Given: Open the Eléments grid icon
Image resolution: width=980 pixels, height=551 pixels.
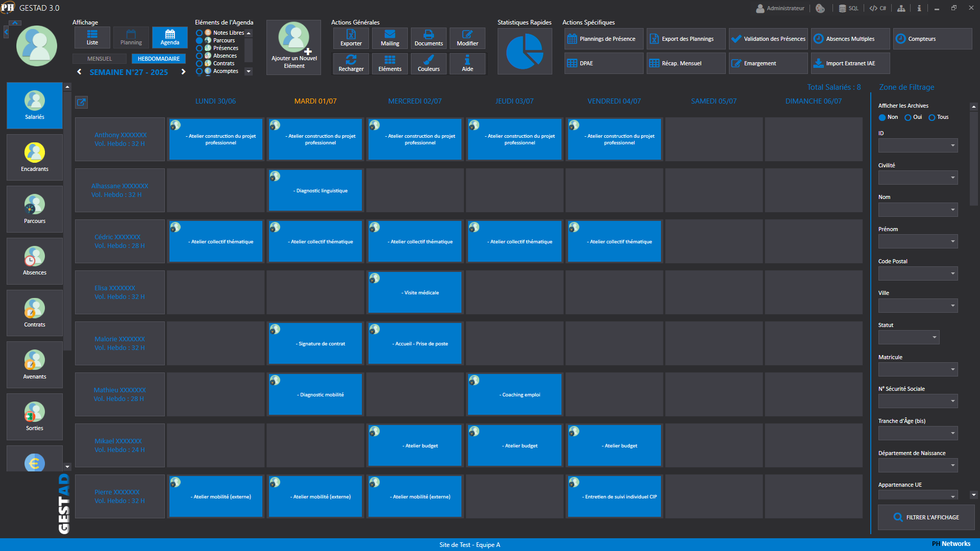Looking at the screenshot, I should point(390,64).
